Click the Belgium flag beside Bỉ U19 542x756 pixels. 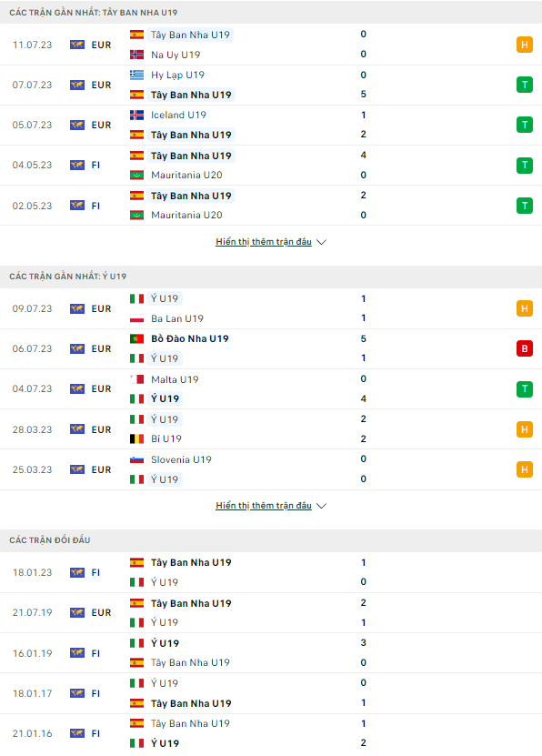tap(136, 438)
